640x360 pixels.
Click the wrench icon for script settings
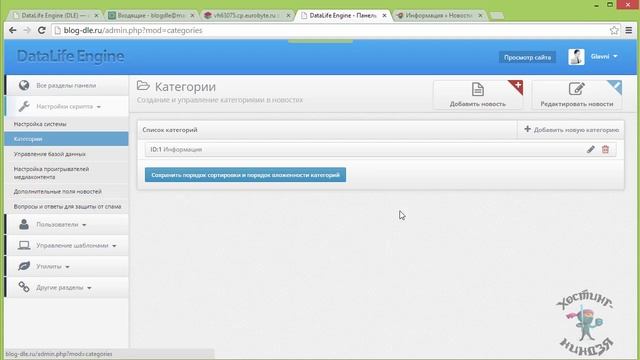click(24, 106)
